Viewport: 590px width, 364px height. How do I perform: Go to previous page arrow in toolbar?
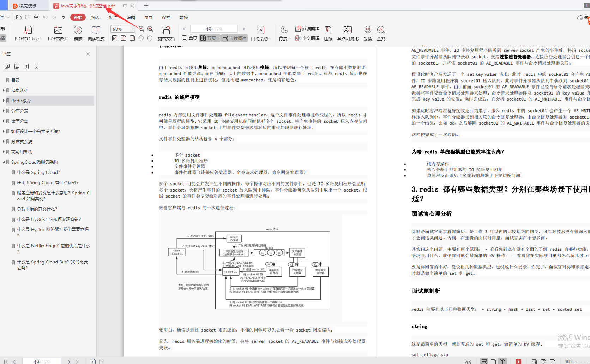(x=184, y=29)
